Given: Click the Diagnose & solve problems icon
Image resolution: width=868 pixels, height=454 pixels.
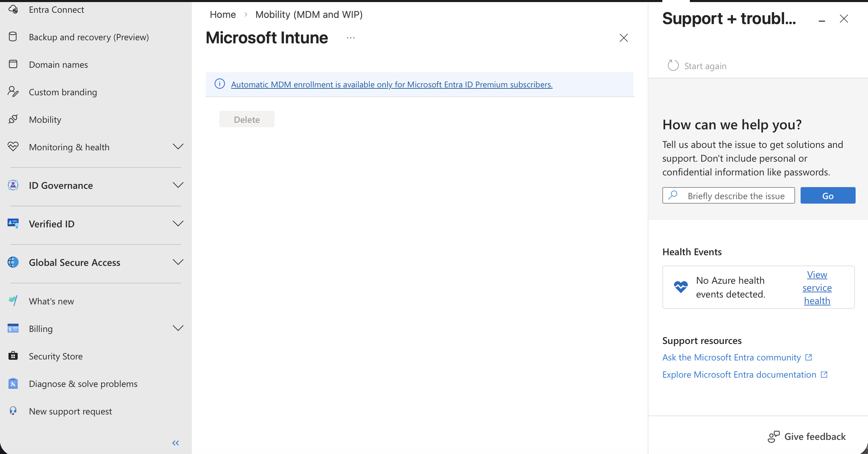Looking at the screenshot, I should coord(13,383).
